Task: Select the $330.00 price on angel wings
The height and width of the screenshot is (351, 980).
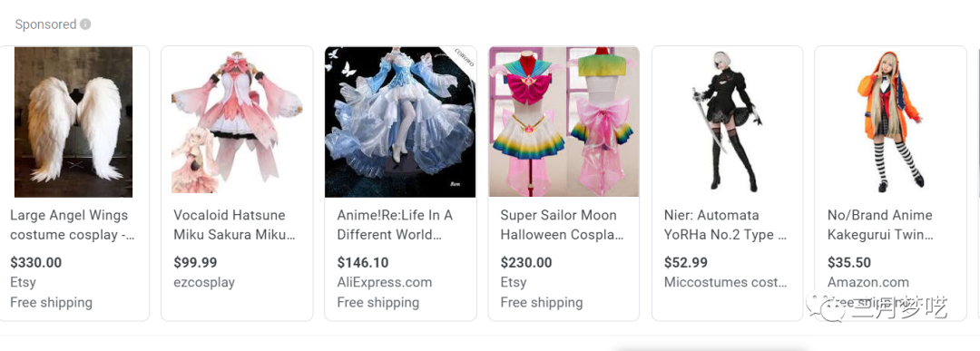Action: tap(35, 262)
